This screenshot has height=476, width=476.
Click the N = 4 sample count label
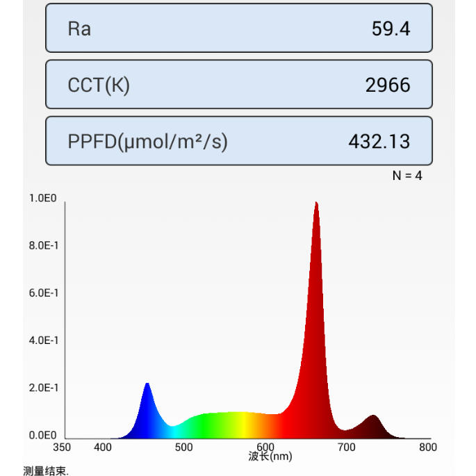click(x=407, y=176)
